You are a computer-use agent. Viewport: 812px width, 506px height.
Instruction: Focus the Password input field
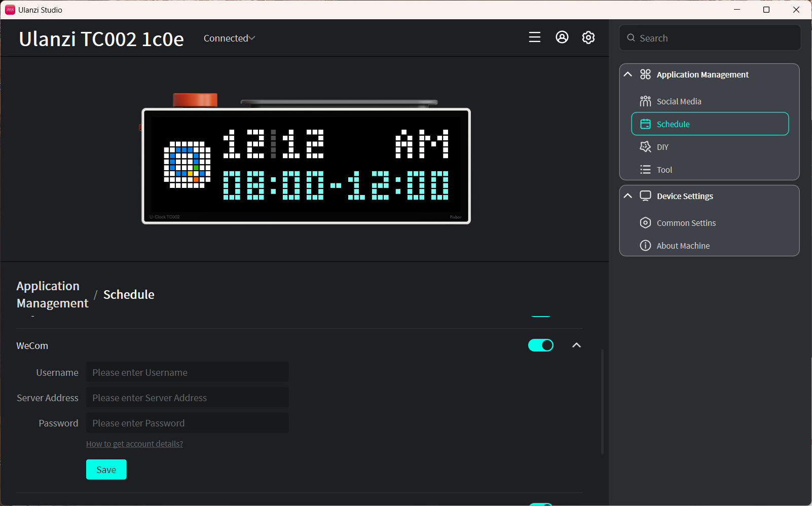pyautogui.click(x=187, y=423)
